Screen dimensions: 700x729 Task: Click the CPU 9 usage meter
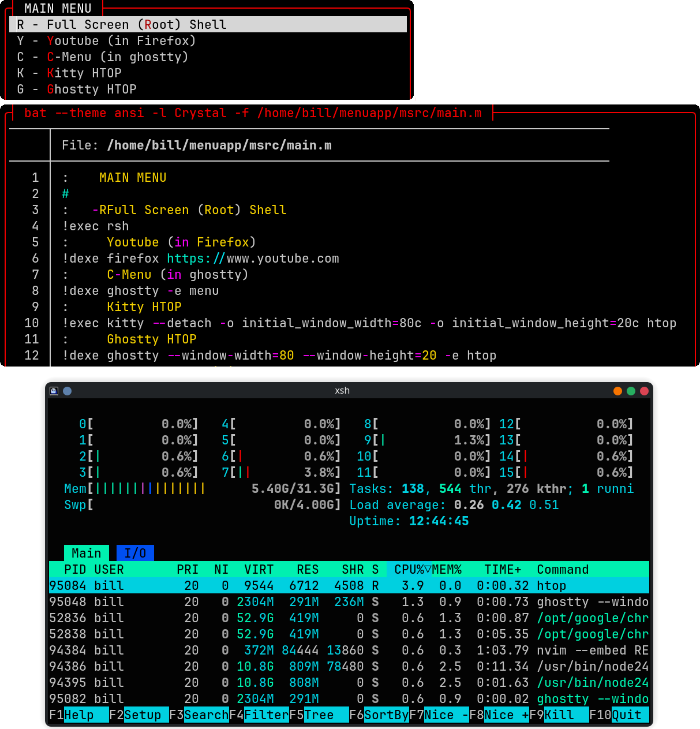tap(428, 440)
